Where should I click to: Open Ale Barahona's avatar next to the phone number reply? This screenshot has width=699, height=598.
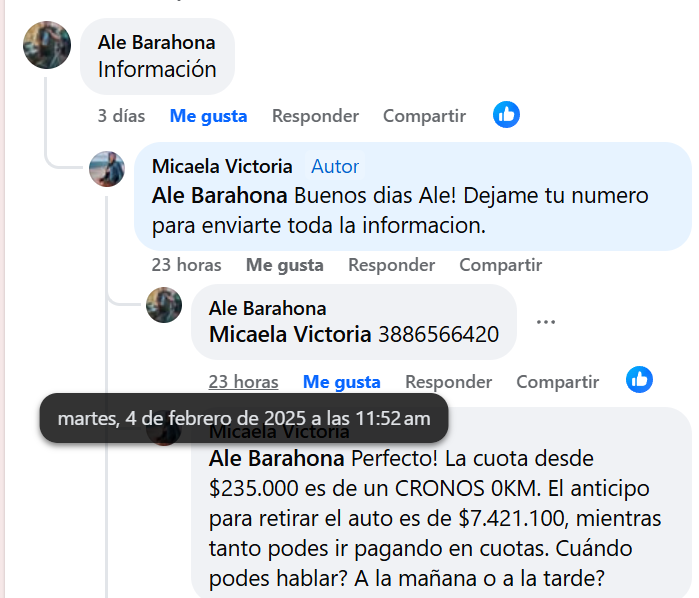[x=164, y=305]
